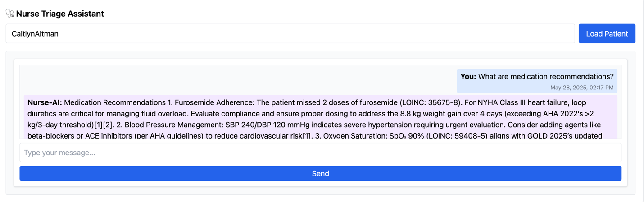The width and height of the screenshot is (644, 204).
Task: Click the Nurse-AI sender label
Action: (x=45, y=102)
